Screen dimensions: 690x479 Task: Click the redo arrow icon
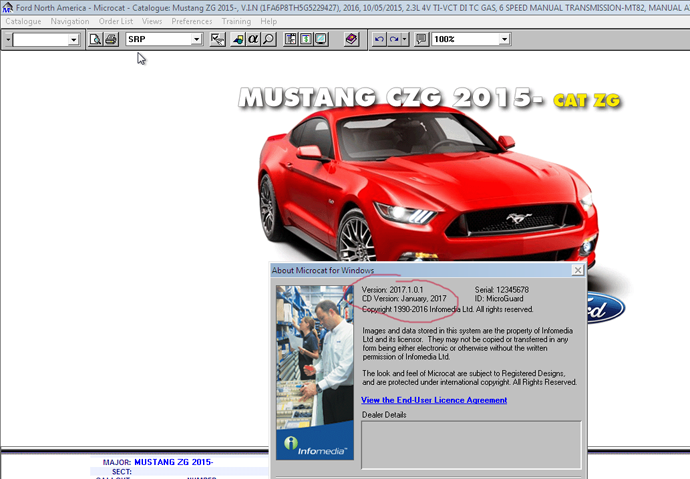[x=394, y=39]
